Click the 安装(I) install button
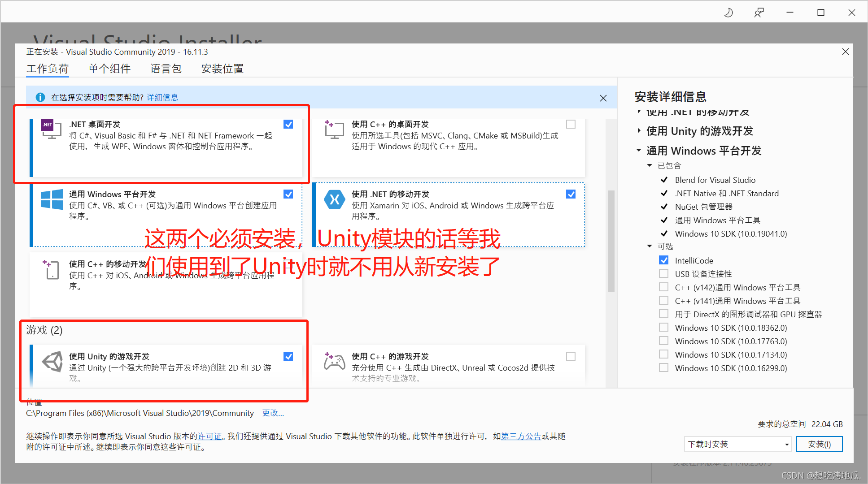 click(x=820, y=444)
